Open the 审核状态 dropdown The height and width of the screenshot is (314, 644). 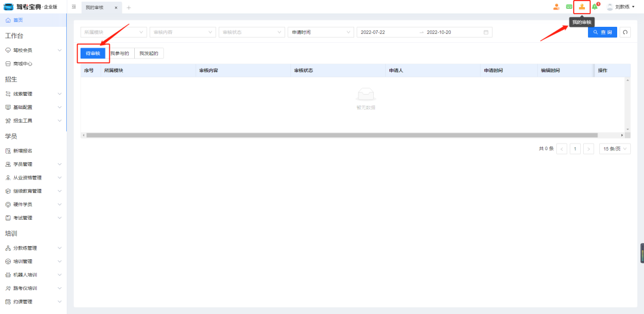pyautogui.click(x=251, y=32)
